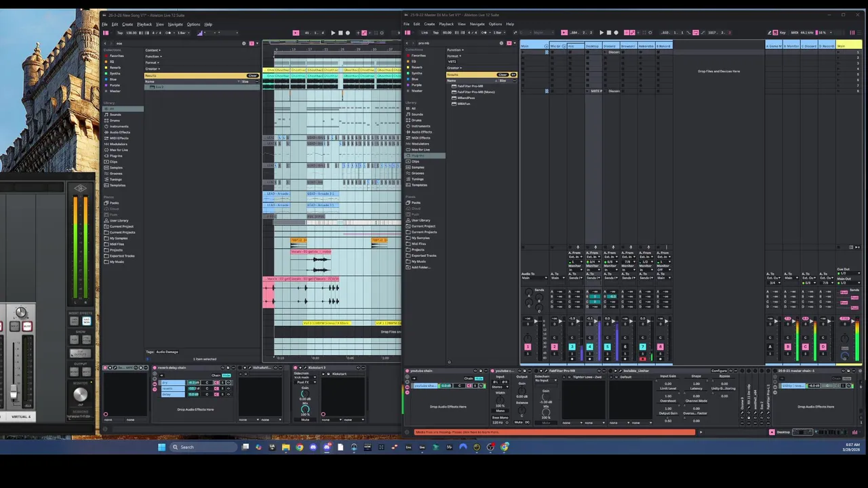The image size is (868, 488).
Task: Toggle the pink view switch icon in New Song
Action: (106, 33)
